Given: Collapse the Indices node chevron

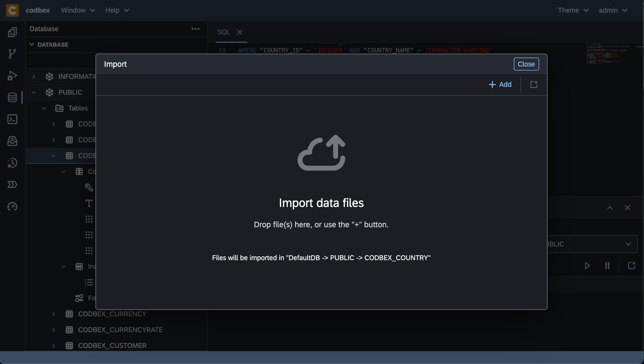Looking at the screenshot, I should (x=63, y=267).
